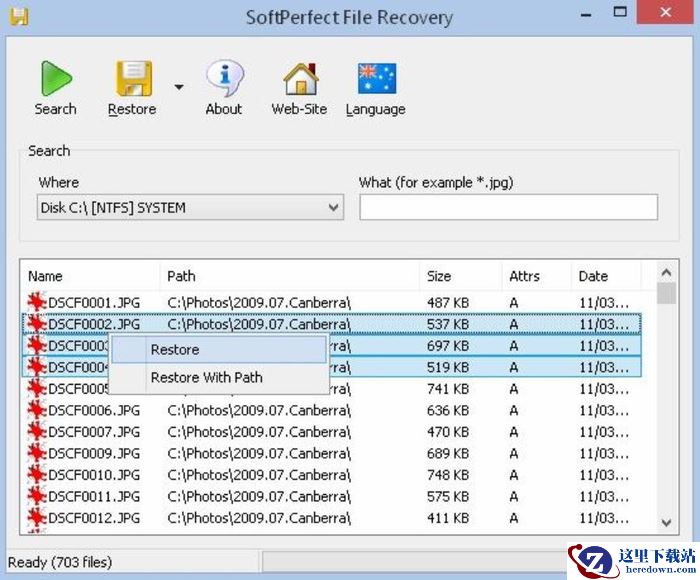This screenshot has height=580, width=700.
Task: Select file DSCF0009.JPG
Action: tap(94, 453)
